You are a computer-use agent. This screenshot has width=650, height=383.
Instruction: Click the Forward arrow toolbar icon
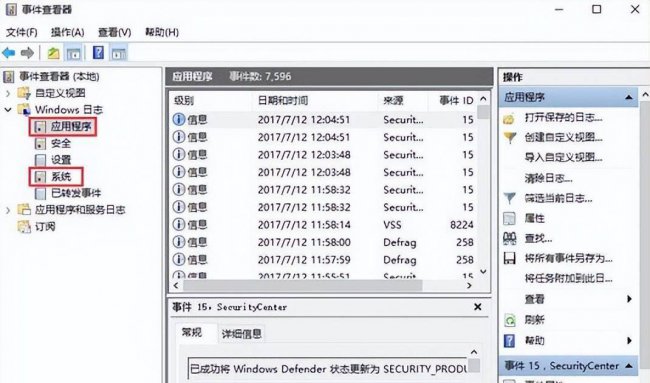tap(27, 53)
